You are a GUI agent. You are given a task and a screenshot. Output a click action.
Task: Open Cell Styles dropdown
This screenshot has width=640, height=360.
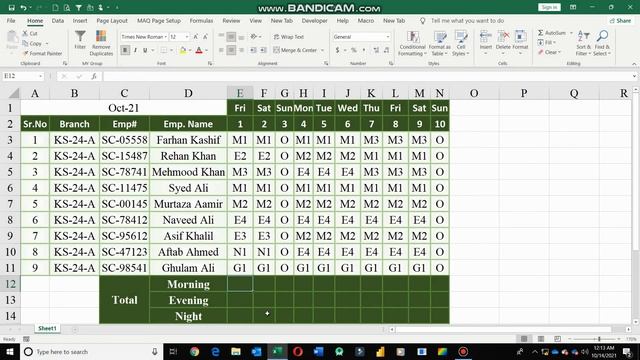(461, 43)
